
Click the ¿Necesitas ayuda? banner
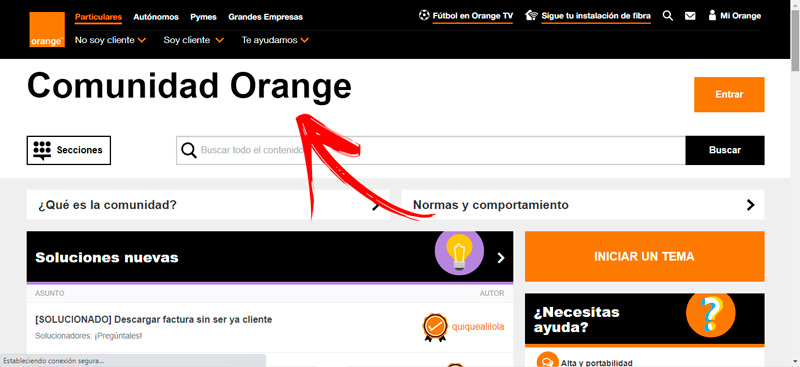[x=644, y=319]
